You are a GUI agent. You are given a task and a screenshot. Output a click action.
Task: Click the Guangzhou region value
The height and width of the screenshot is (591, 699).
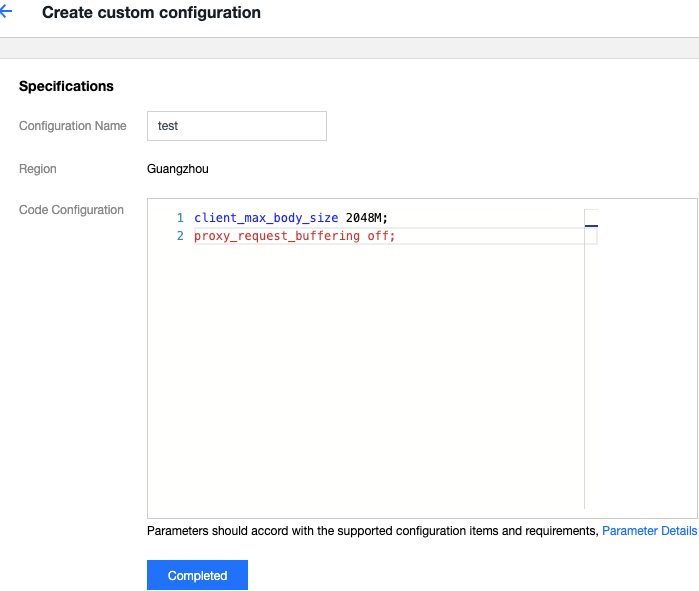tap(178, 169)
